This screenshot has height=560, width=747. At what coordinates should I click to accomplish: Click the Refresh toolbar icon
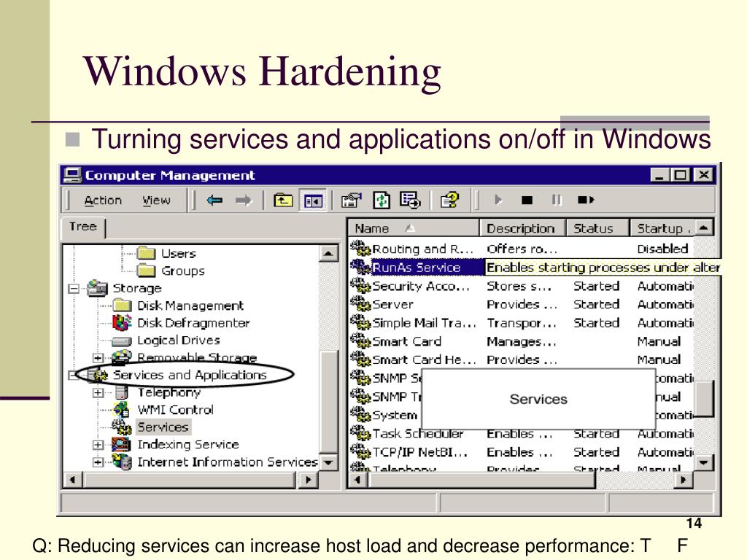[x=381, y=201]
